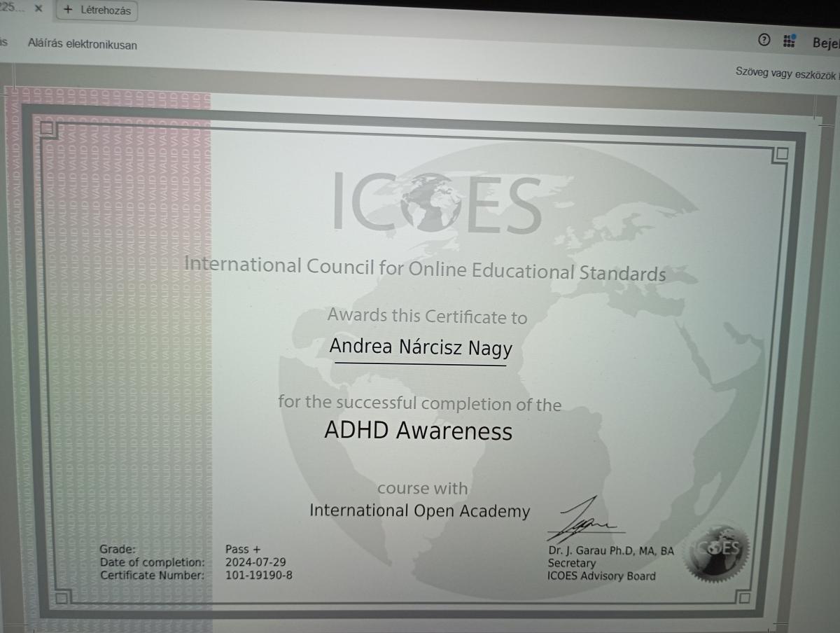The height and width of the screenshot is (633, 840).
Task: Click the International Open Academy text
Action: pyautogui.click(x=419, y=511)
